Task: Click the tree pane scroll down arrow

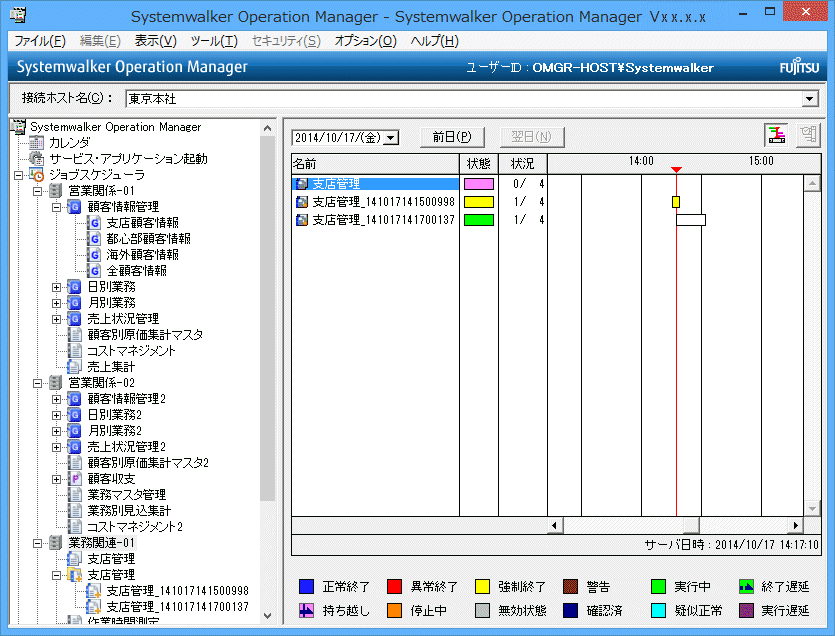Action: (267, 615)
